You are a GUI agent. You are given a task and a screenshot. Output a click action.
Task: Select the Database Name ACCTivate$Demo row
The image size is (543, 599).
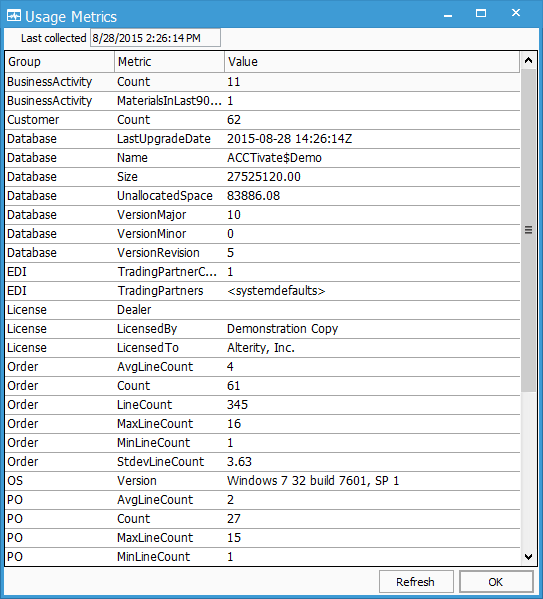pos(263,158)
